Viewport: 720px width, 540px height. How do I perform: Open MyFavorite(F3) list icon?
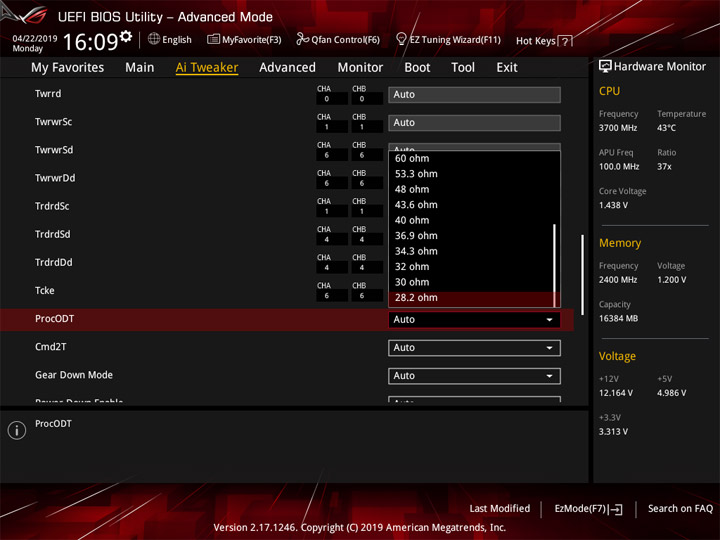click(x=213, y=39)
